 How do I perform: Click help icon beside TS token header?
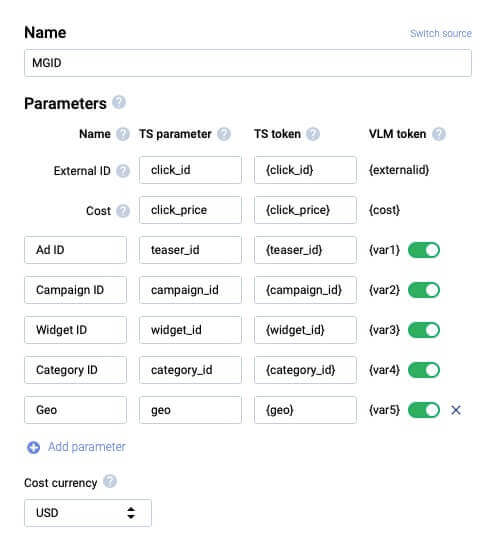coord(313,134)
